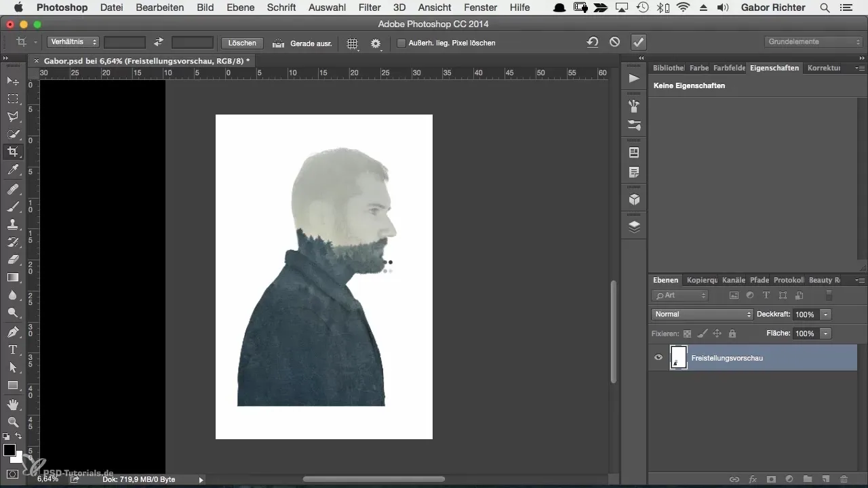Toggle pixel layer filter

[x=733, y=296]
